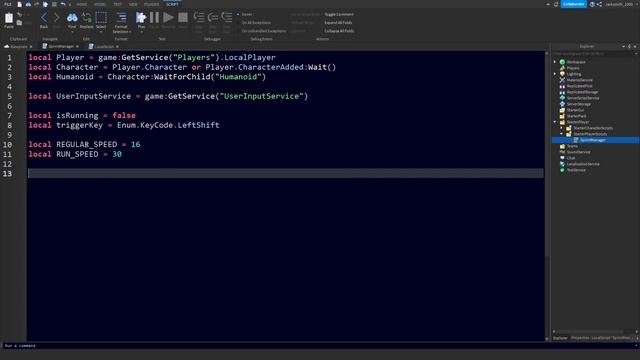Image resolution: width=640 pixels, height=360 pixels.
Task: Select MaterialService in the Explorer
Action: 579,80
